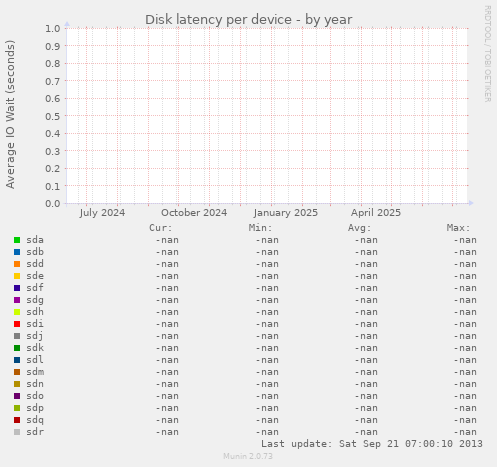Click the Avg: column header
The height and width of the screenshot is (467, 497).
click(360, 228)
